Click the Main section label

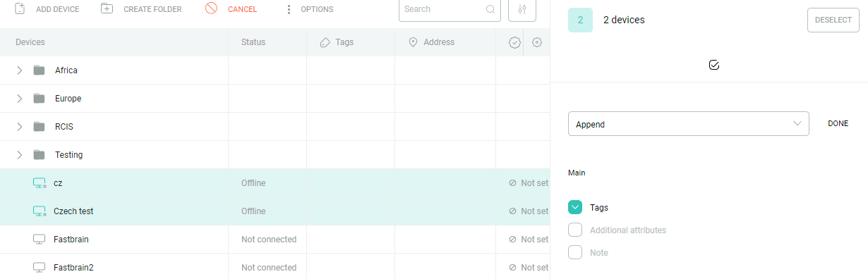pyautogui.click(x=577, y=173)
